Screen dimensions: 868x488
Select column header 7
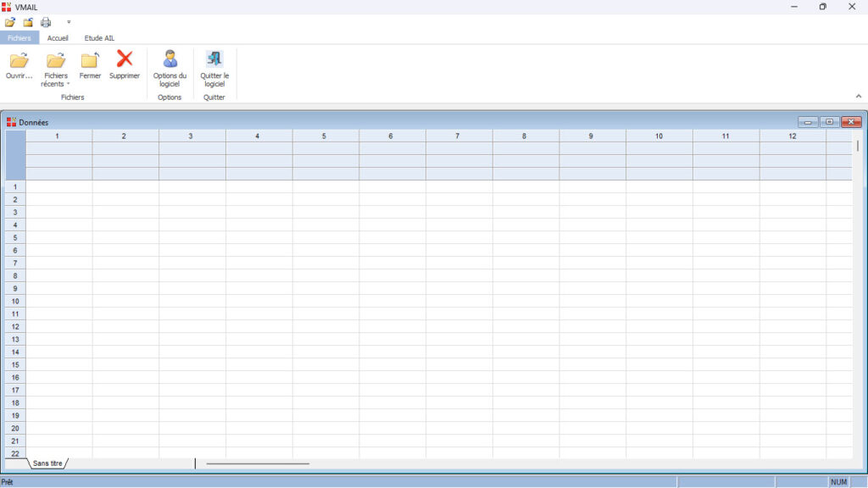click(459, 136)
